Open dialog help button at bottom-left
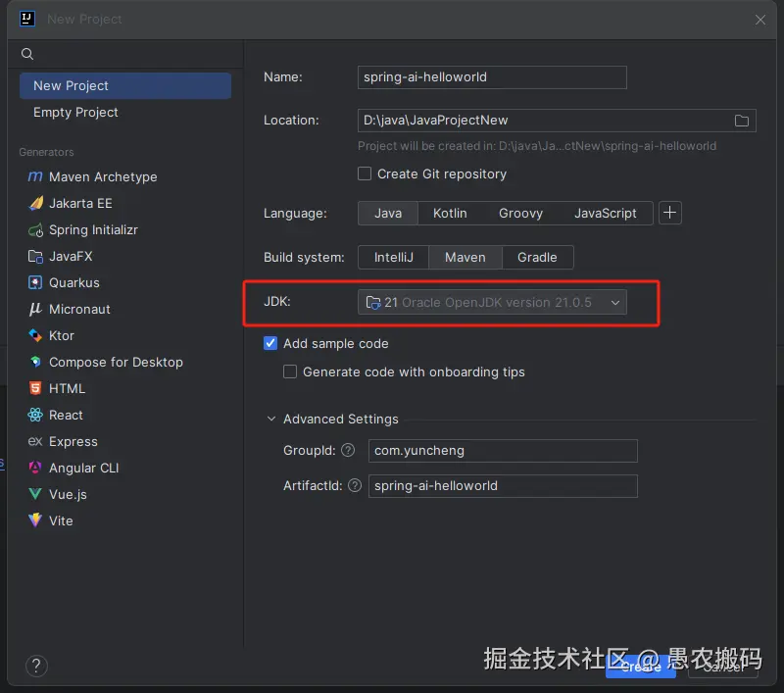The image size is (784, 693). point(36,666)
